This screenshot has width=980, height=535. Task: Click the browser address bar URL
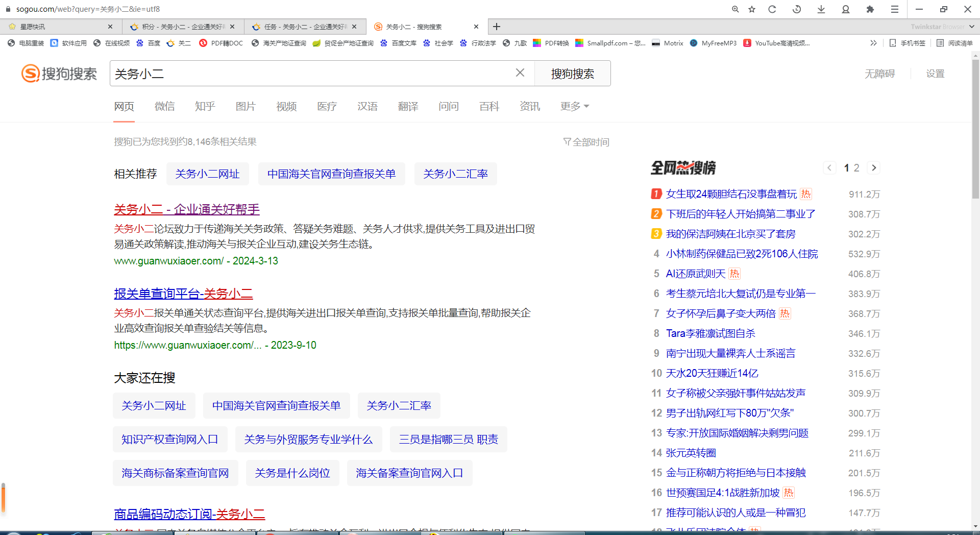pos(88,9)
